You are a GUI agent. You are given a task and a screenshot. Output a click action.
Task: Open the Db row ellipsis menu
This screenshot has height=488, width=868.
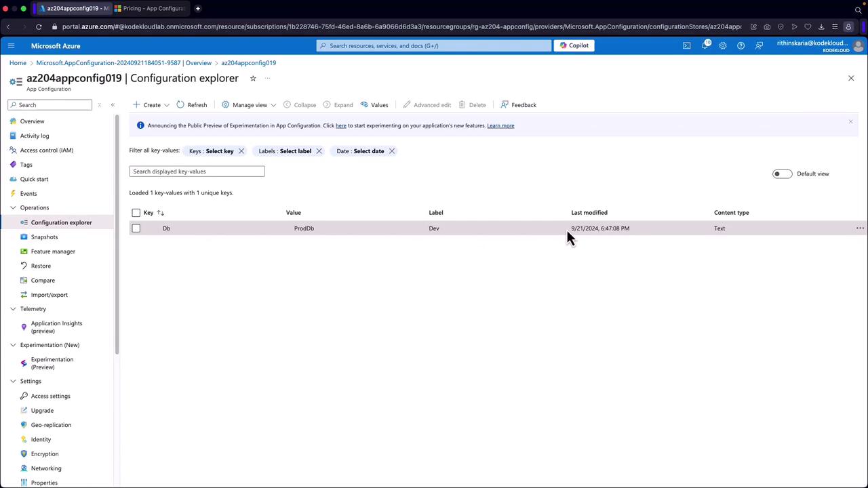pyautogui.click(x=860, y=228)
